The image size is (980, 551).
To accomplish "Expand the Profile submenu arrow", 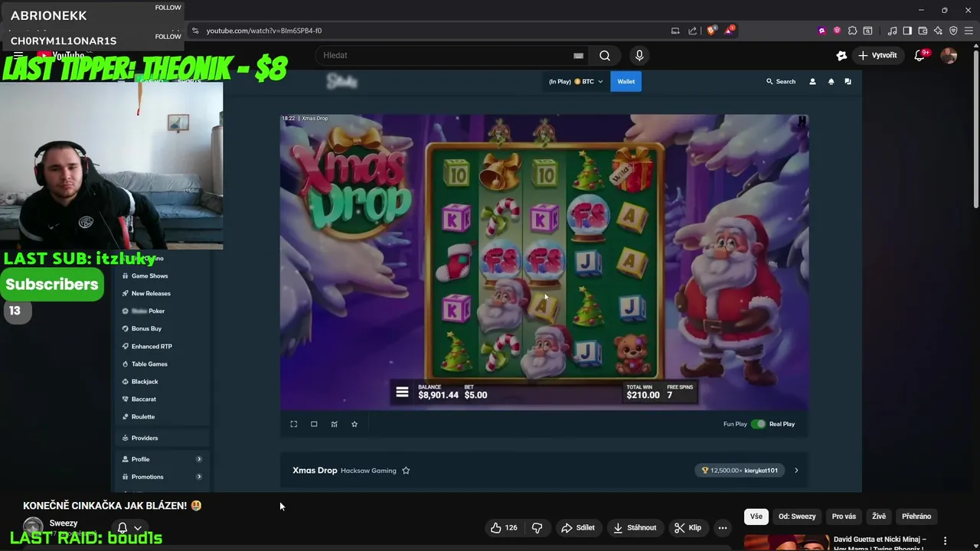I will click(x=199, y=459).
